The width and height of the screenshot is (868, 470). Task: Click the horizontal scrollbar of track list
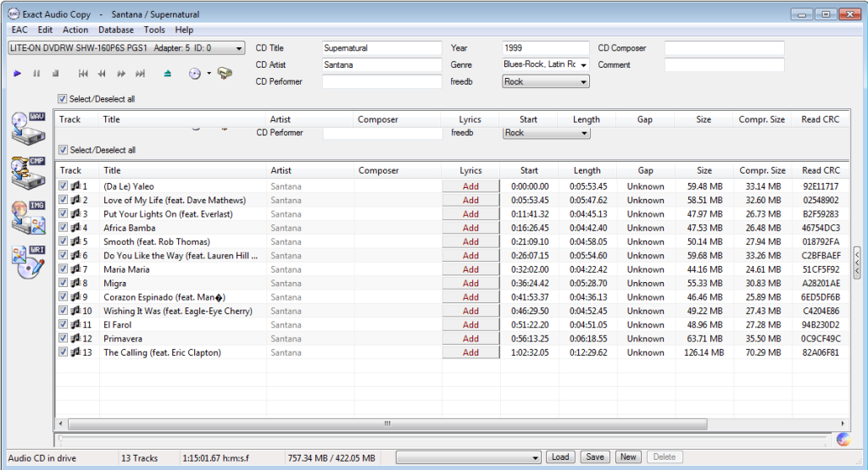(x=387, y=423)
